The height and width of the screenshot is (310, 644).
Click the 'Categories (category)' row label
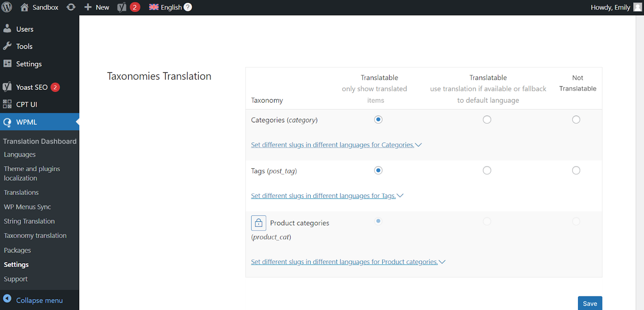pyautogui.click(x=284, y=120)
